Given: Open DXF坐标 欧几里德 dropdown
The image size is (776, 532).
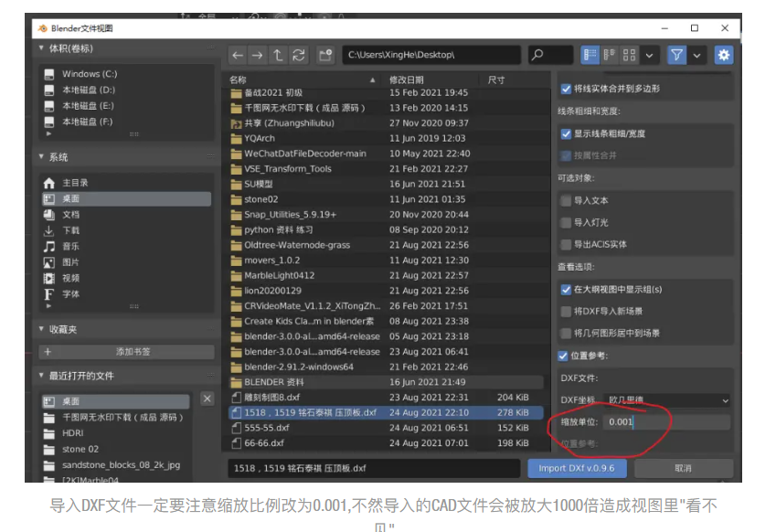Looking at the screenshot, I should coord(667,400).
